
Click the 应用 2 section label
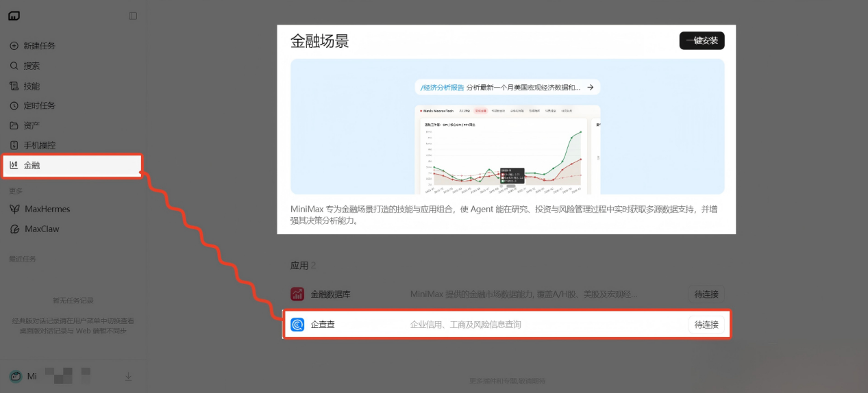[x=303, y=265]
